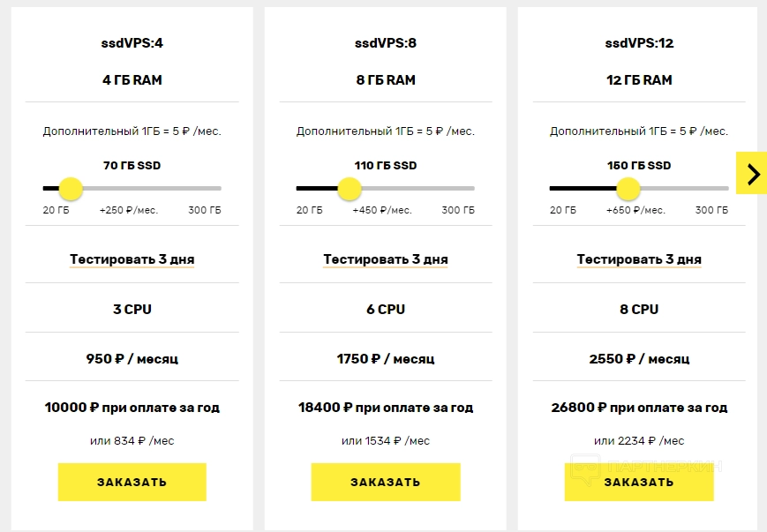Order the ssdVPS:4 plan
Screen dimensions: 767x532
click(132, 482)
